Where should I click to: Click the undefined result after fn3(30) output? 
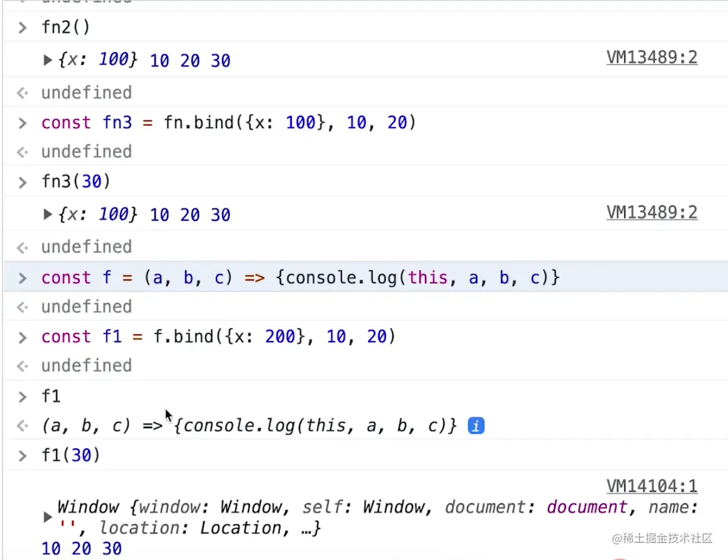click(x=87, y=247)
